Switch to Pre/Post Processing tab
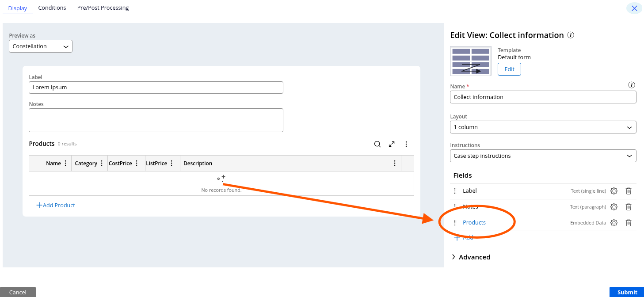 pyautogui.click(x=103, y=8)
